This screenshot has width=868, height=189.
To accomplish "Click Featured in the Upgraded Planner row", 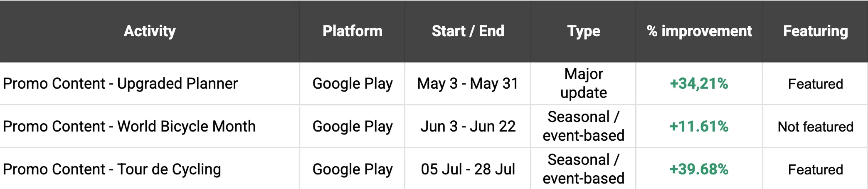I will [x=815, y=84].
